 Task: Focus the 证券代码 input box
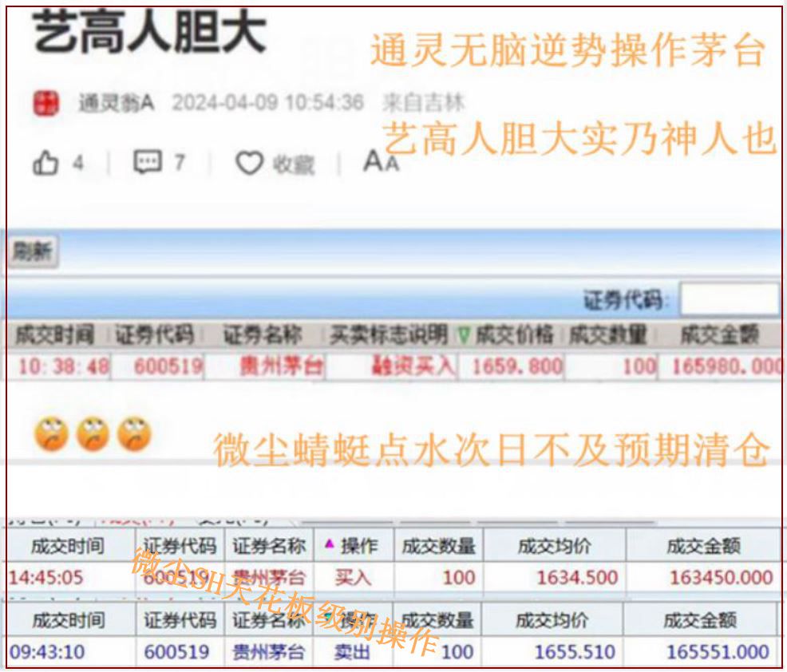pos(730,299)
